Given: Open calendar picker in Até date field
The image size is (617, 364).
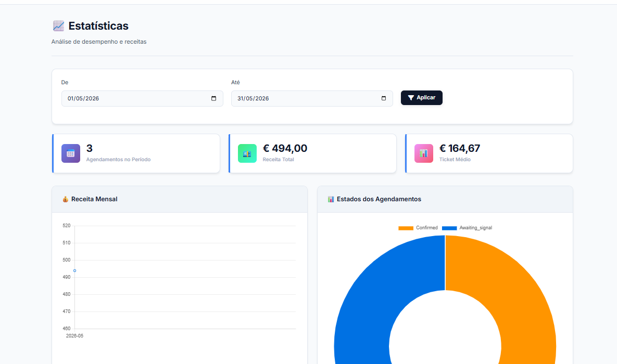Looking at the screenshot, I should coord(384,99).
